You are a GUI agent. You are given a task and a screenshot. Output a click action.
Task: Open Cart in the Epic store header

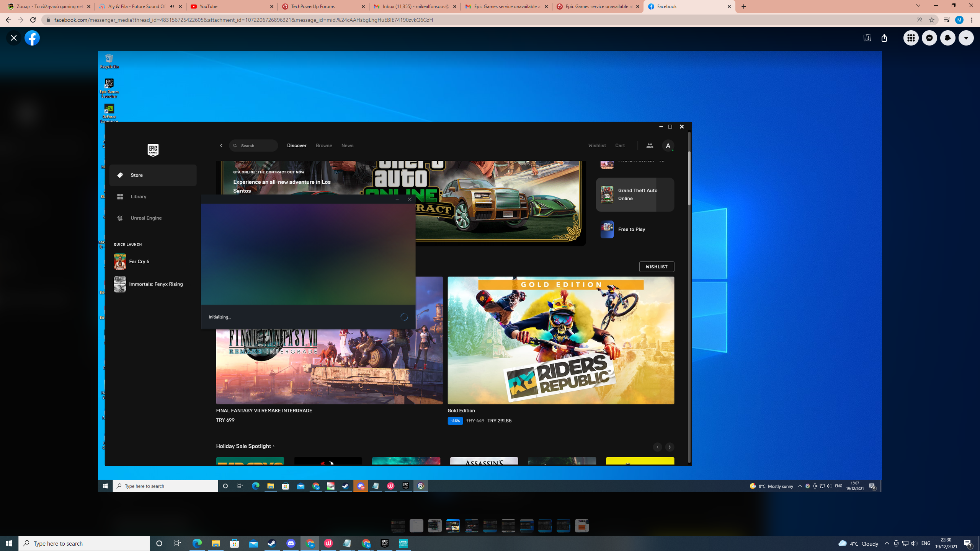(x=620, y=145)
